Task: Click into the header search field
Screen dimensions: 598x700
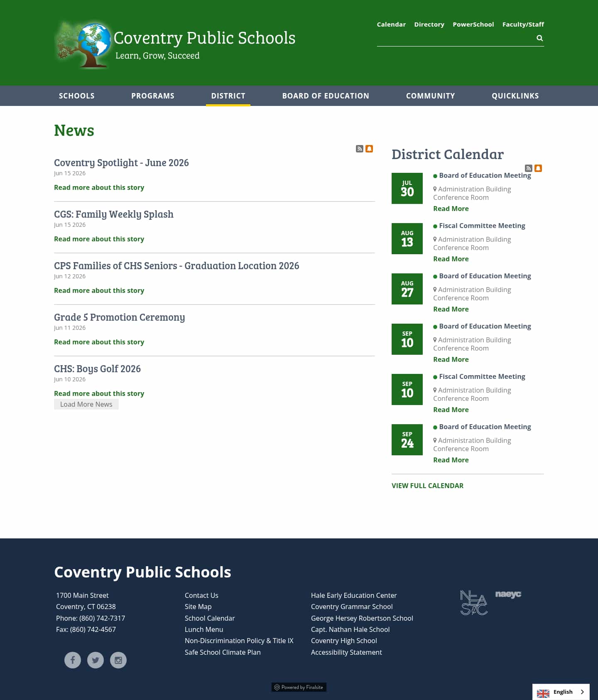Action: click(x=455, y=38)
